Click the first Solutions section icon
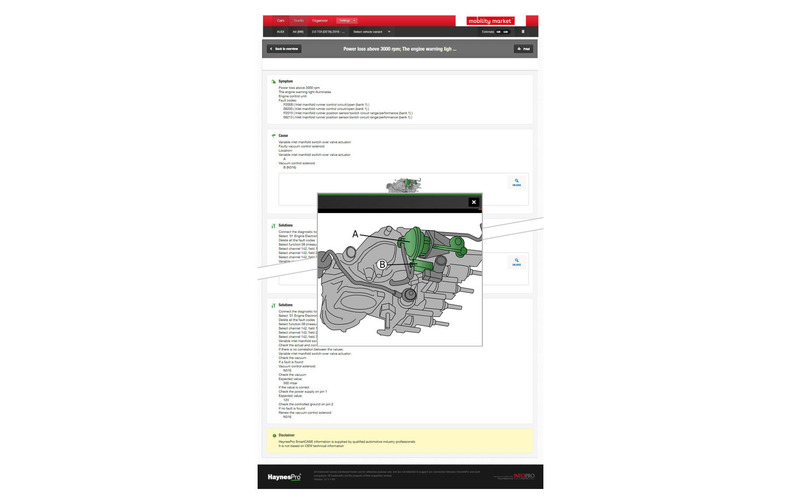The width and height of the screenshot is (800, 500). pos(273,226)
